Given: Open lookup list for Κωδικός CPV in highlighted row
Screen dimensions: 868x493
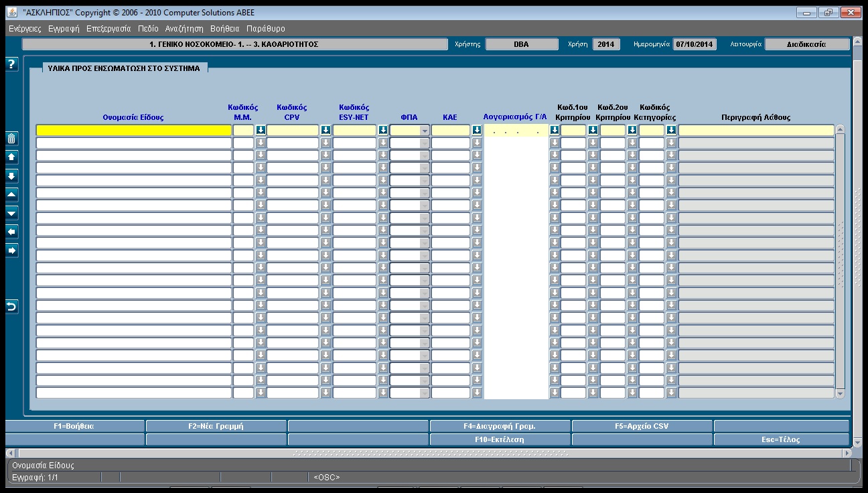Looking at the screenshot, I should [x=325, y=131].
